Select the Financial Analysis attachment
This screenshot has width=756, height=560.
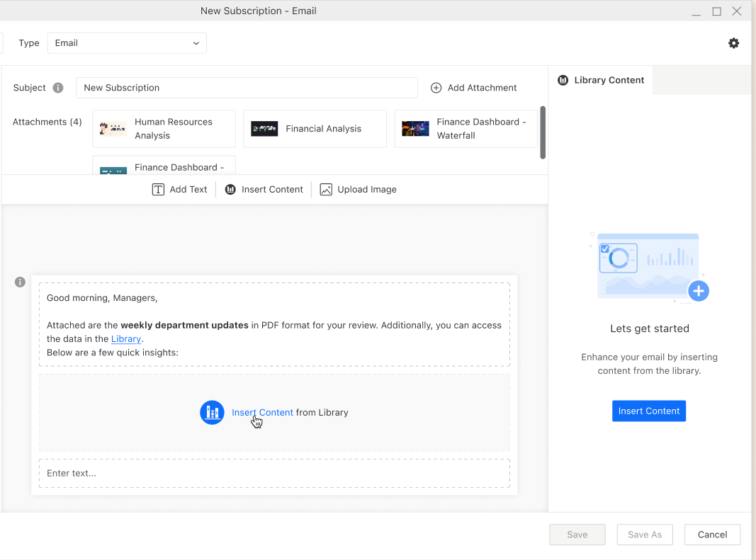[x=315, y=129]
